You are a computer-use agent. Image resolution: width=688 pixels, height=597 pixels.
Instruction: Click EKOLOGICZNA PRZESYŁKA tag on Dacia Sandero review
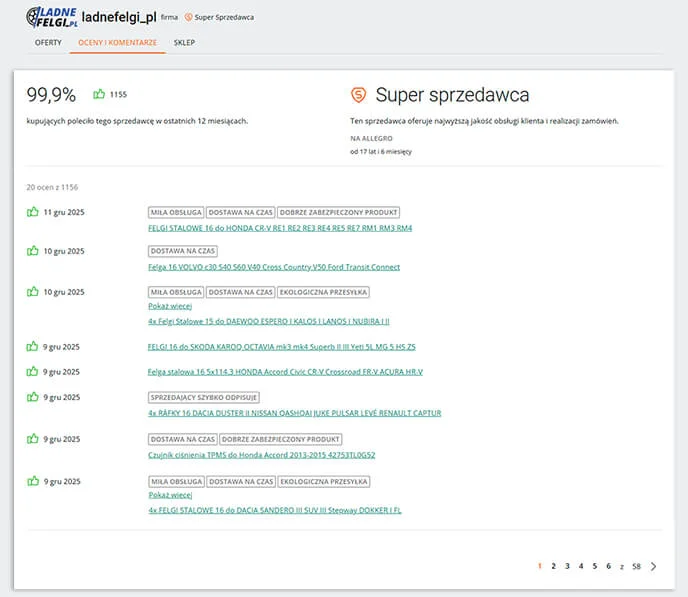[324, 482]
